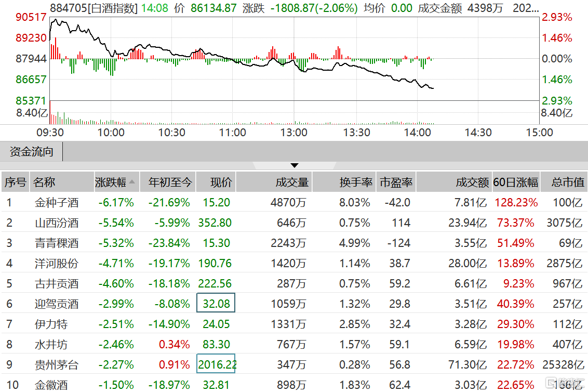
Task: Click the 14:30 time axis label
Action: [478, 133]
